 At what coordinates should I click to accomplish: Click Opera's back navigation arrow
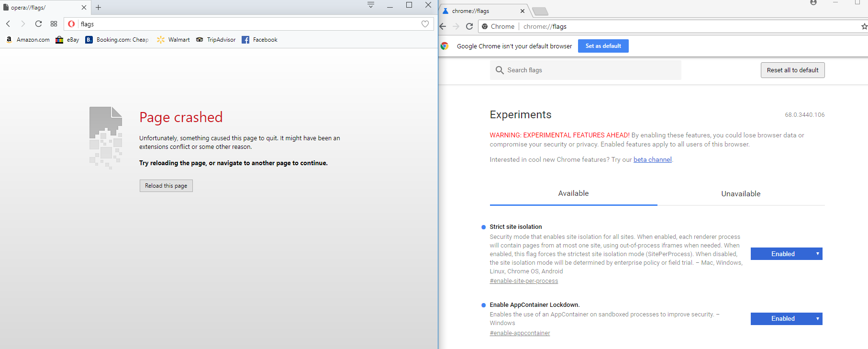[x=8, y=24]
